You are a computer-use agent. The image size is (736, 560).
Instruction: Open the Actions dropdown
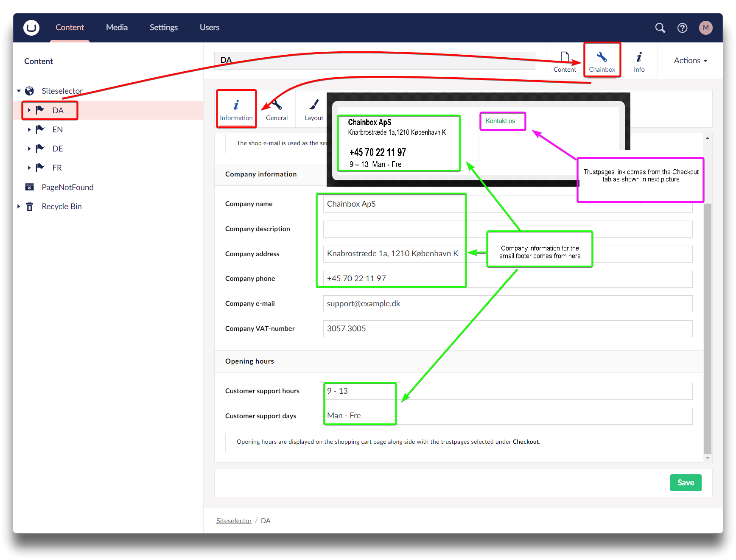click(x=691, y=61)
